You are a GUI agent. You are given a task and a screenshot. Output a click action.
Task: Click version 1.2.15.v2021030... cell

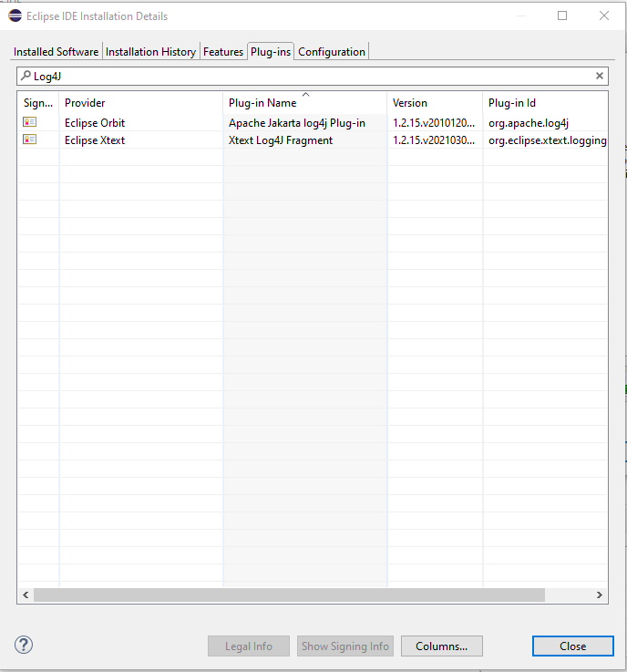434,140
